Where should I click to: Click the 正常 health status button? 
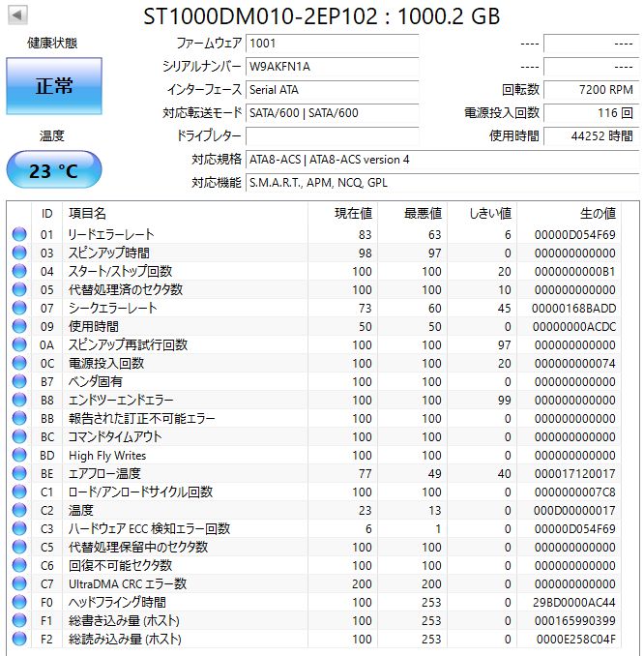54,85
